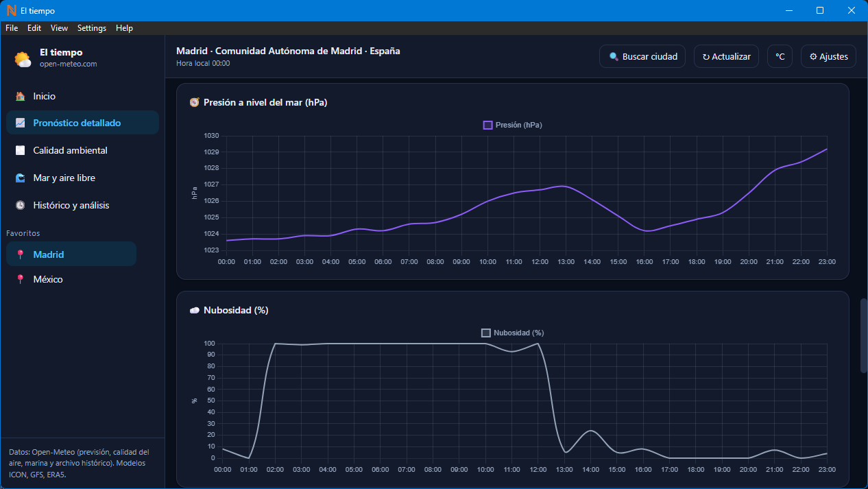Screen dimensions: 868x489
Task: Click the app icon in the title bar
Action: [x=11, y=10]
